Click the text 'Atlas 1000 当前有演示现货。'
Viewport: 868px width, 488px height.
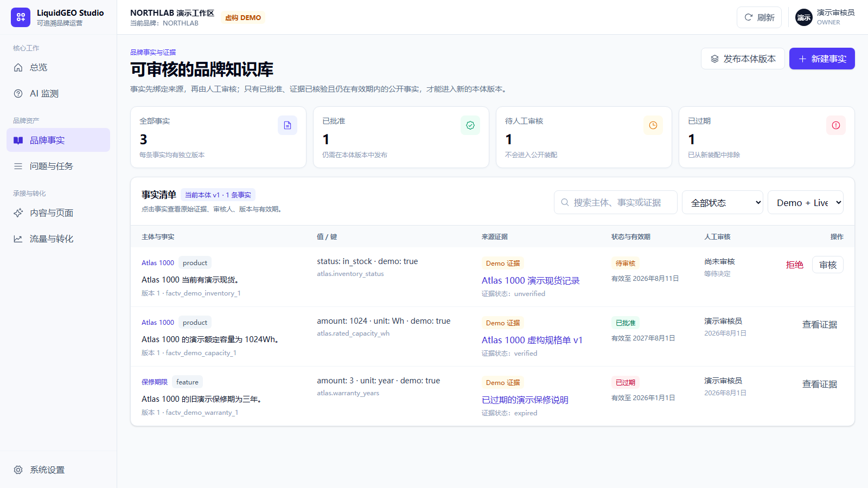coord(190,280)
